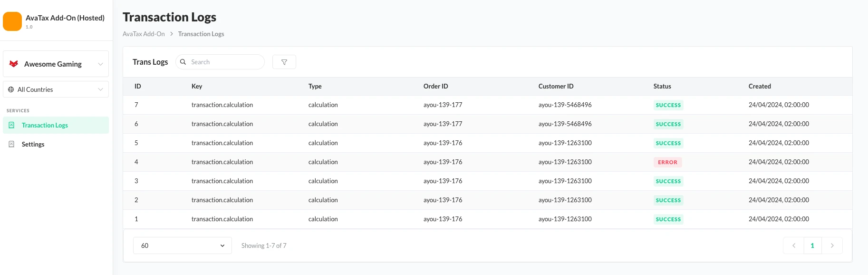Screen dimensions: 868x275
Task: Open the log row with ID 7
Action: [222, 105]
